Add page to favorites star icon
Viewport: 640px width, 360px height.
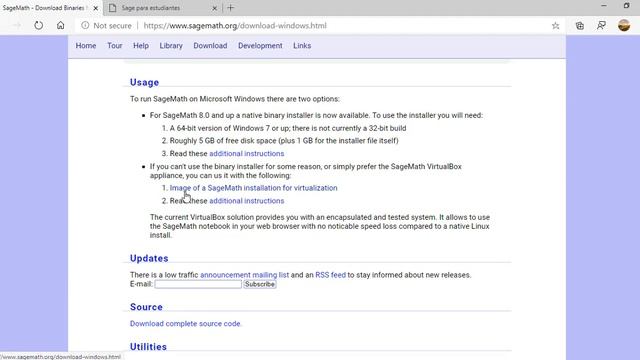click(556, 26)
